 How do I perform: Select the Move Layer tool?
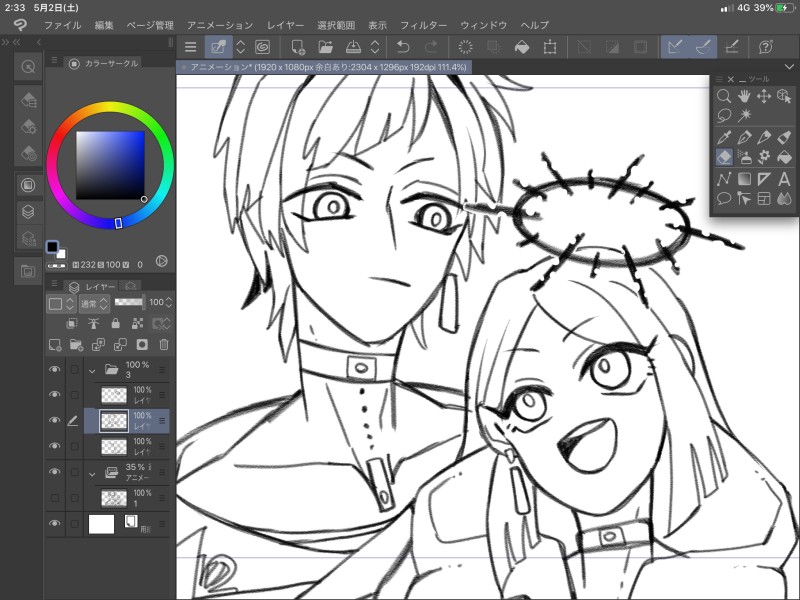764,96
